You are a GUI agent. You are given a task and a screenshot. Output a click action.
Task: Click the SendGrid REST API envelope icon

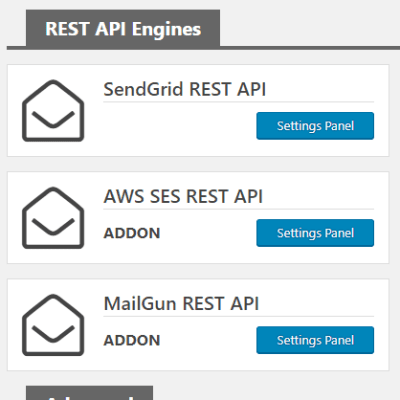click(x=53, y=111)
